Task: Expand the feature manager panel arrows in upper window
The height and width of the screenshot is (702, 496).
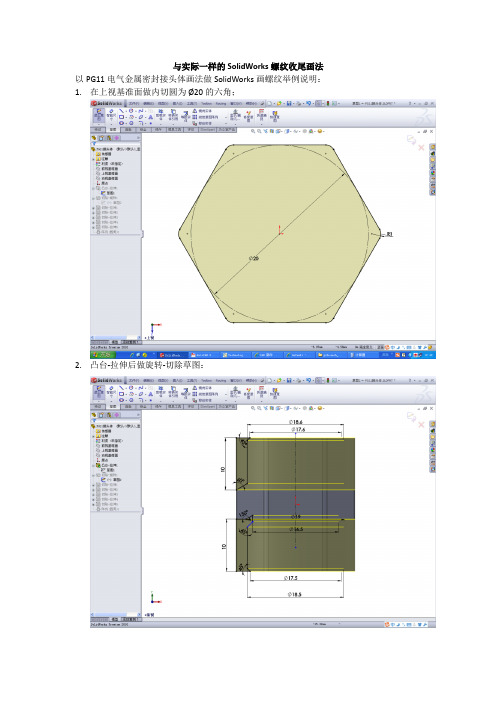Action: pos(138,138)
